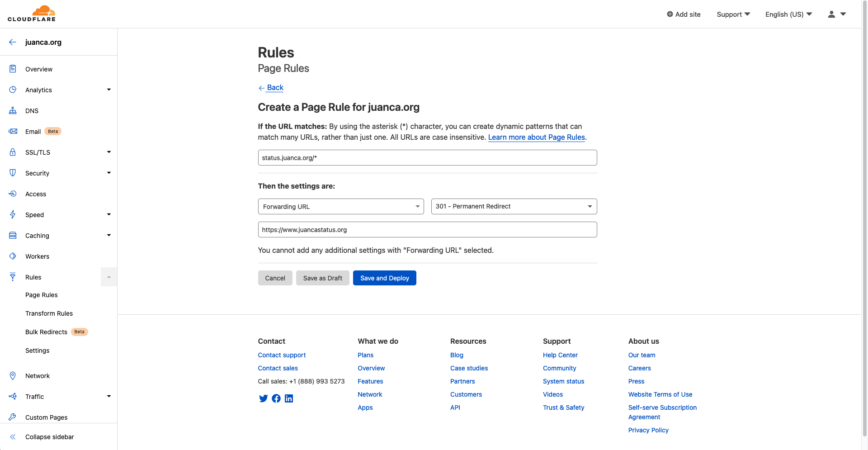Click the Workers diamond icon
This screenshot has height=450, width=868.
click(13, 256)
